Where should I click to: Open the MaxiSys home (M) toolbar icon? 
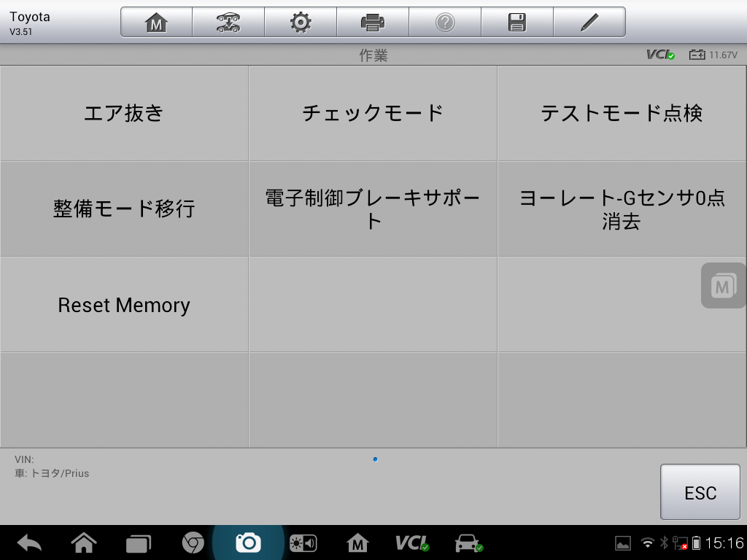(156, 23)
